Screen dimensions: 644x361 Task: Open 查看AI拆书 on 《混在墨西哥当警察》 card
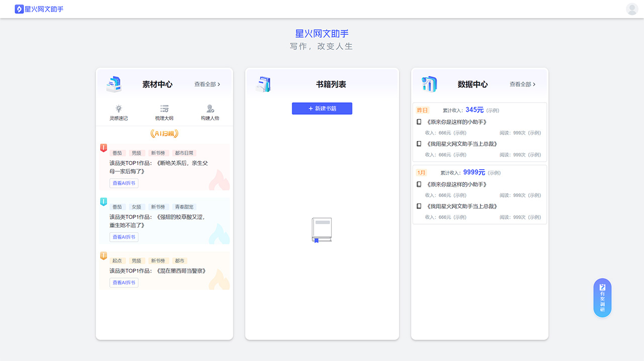[x=124, y=282]
